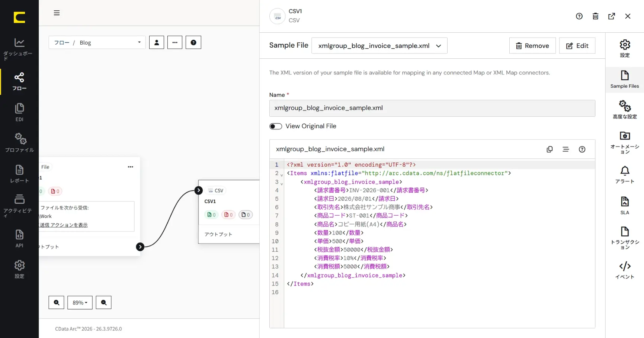Copy the sample XML contents
This screenshot has height=338, width=644.
(x=550, y=149)
